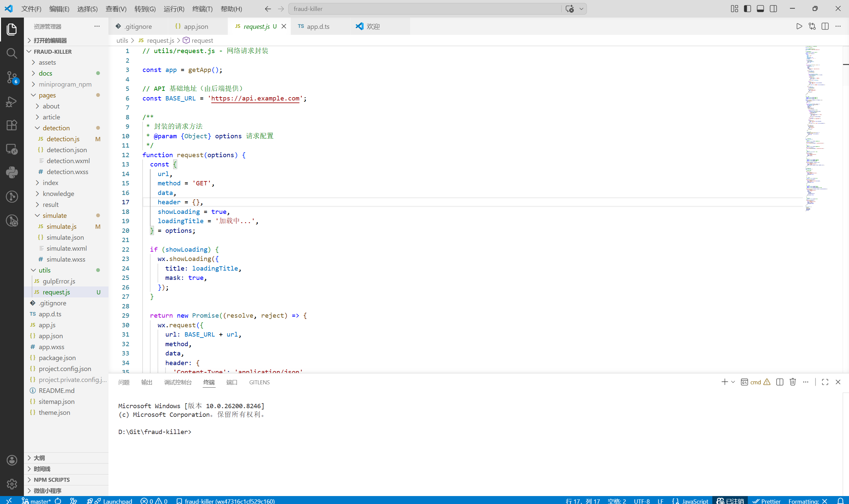This screenshot has width=849, height=504.
Task: Open the Python view in activity bar
Action: 12,172
